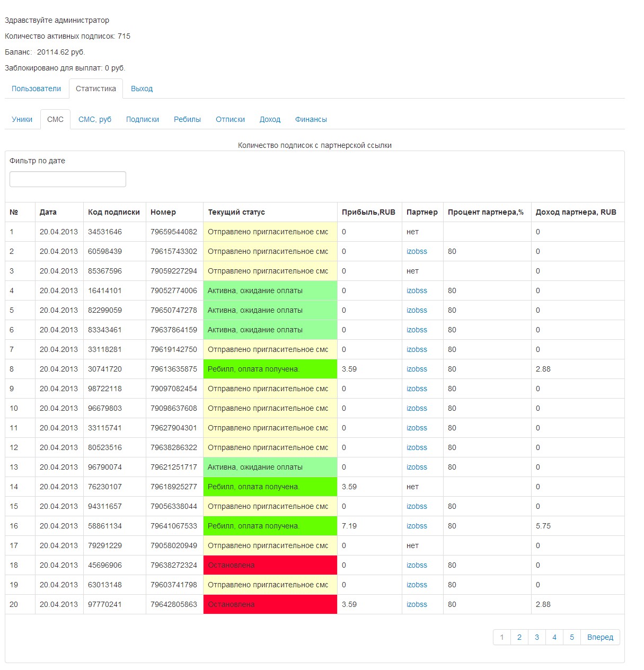This screenshot has height=670, width=644.
Task: Click the Выход tab to log out
Action: [142, 89]
